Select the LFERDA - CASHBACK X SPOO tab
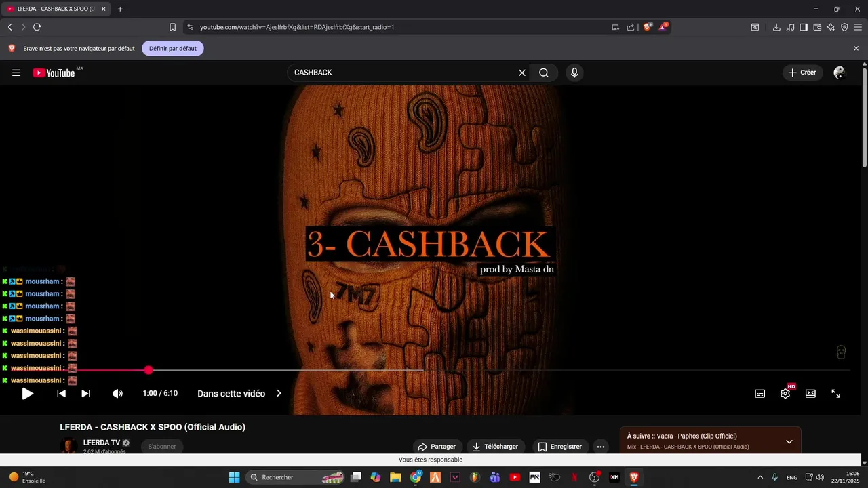This screenshot has height=488, width=868. [56, 9]
